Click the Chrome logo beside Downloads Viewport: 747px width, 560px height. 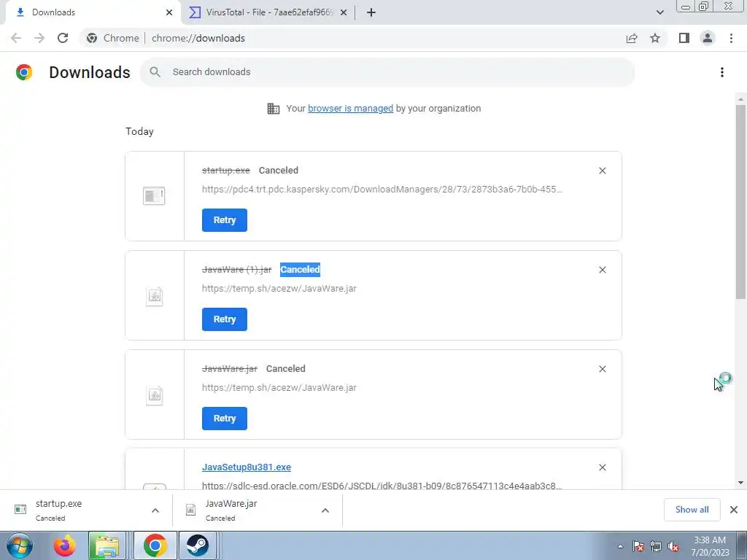(x=24, y=72)
